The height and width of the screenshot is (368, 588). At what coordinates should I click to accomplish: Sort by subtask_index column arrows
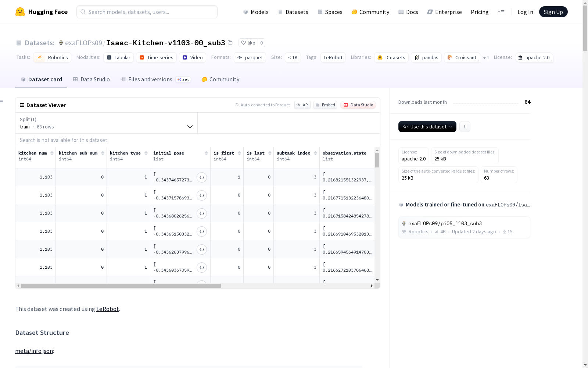click(315, 153)
